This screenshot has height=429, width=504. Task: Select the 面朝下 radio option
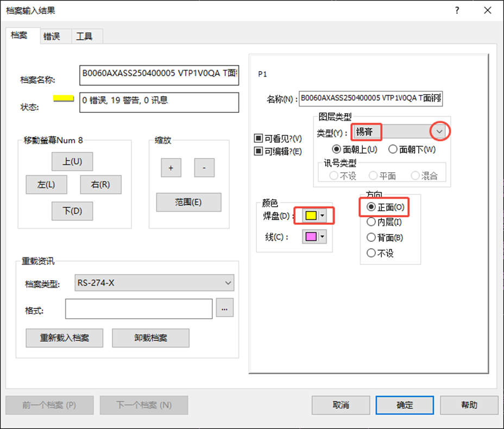click(393, 149)
